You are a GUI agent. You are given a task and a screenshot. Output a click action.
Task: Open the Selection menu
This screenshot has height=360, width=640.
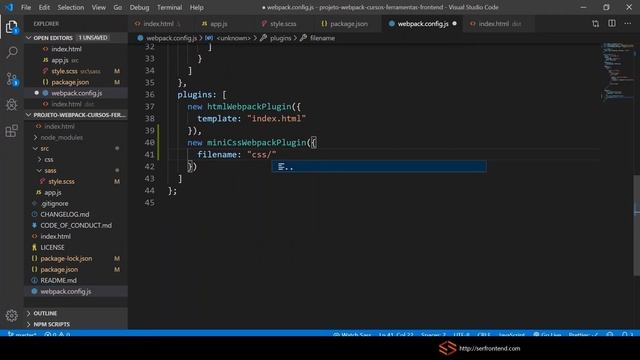click(71, 7)
